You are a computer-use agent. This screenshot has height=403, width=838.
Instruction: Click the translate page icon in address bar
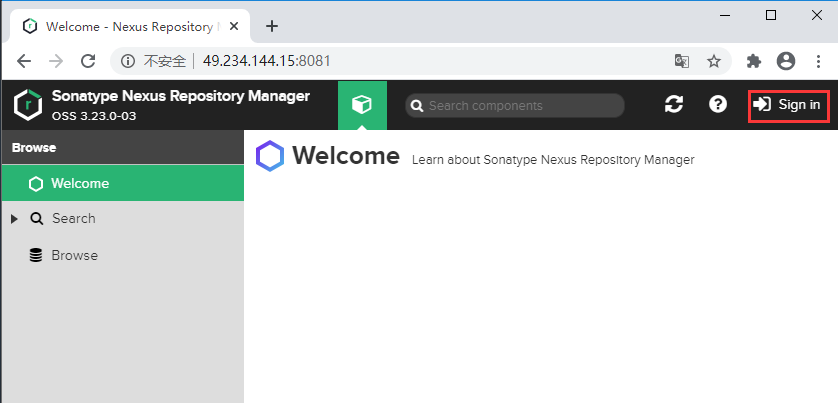[682, 61]
